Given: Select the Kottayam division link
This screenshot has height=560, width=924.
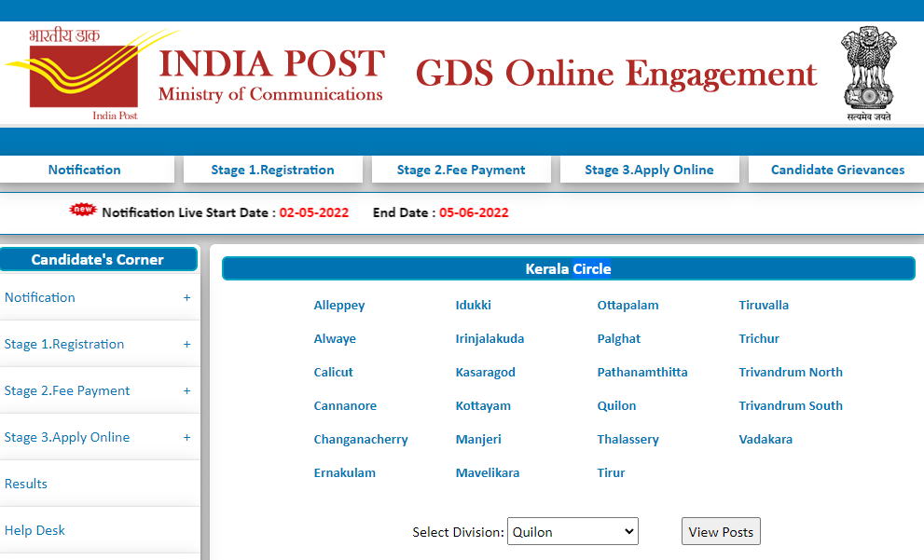Looking at the screenshot, I should [483, 406].
